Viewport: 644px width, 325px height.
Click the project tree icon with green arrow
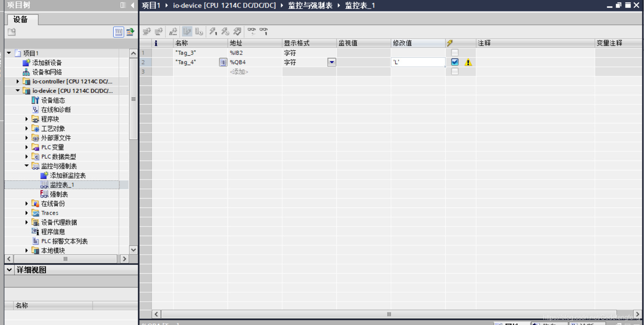(x=130, y=32)
